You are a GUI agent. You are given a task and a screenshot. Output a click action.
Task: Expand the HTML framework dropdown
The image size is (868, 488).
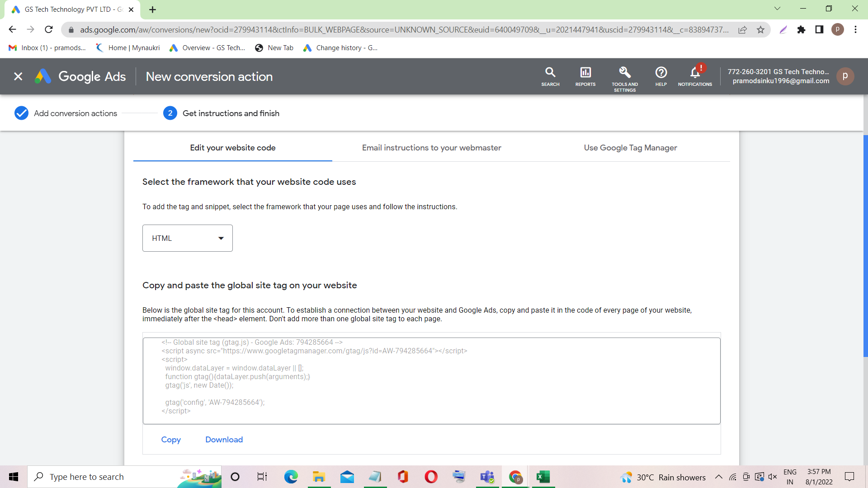pyautogui.click(x=187, y=238)
